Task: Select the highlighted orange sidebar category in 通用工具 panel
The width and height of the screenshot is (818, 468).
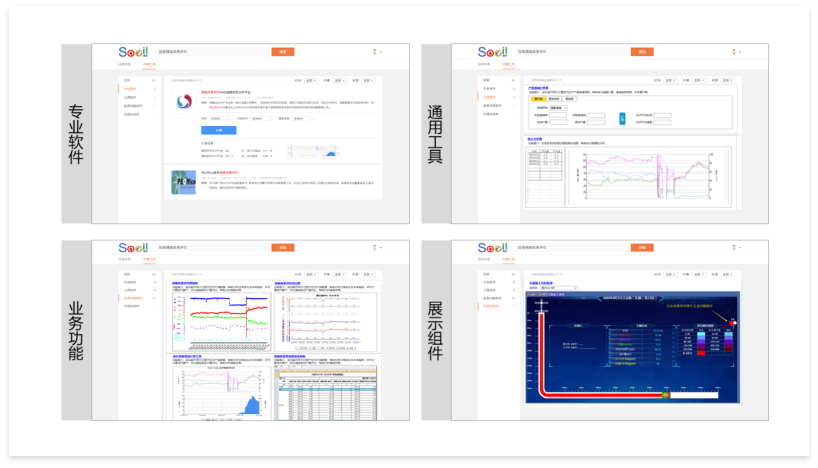Action: (x=497, y=97)
